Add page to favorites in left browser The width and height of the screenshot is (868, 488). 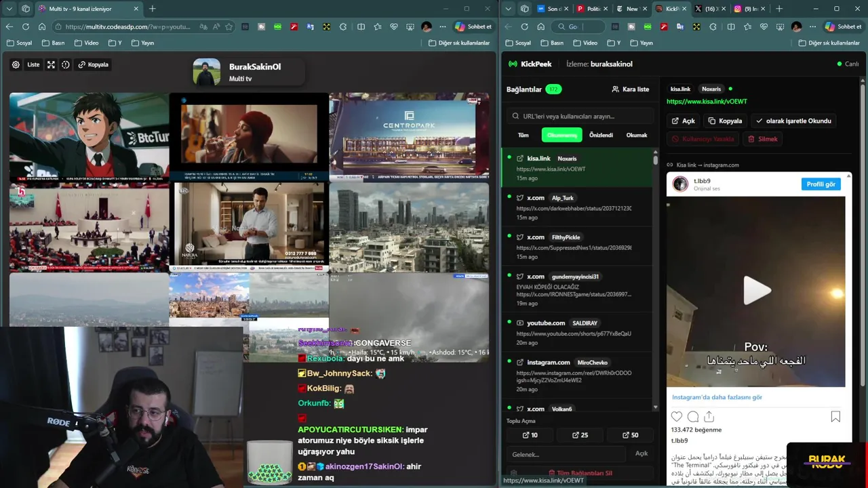coord(229,26)
